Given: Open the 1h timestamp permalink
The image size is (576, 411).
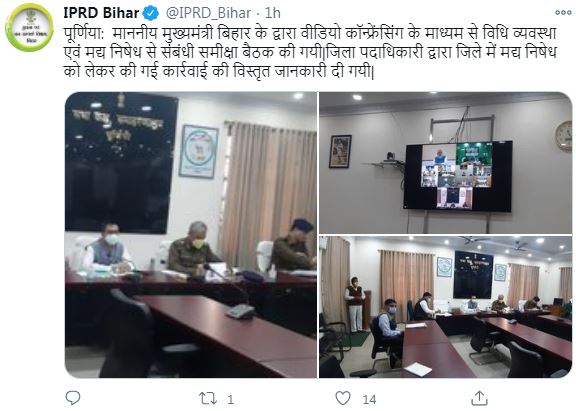Looking at the screenshot, I should point(273,13).
